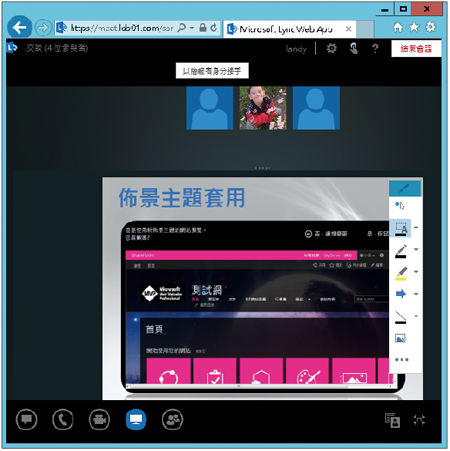
Task: Insert picture using image icon
Action: tap(400, 338)
